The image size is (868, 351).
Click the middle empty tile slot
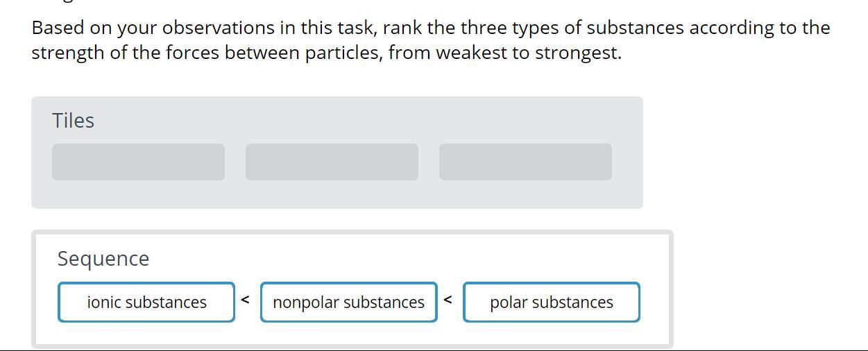[x=332, y=162]
